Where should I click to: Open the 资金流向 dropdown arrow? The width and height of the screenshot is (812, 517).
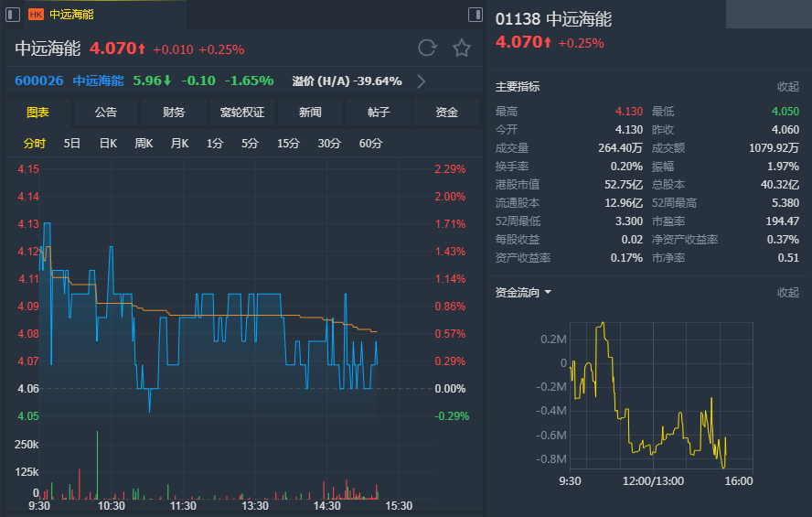pyautogui.click(x=548, y=293)
